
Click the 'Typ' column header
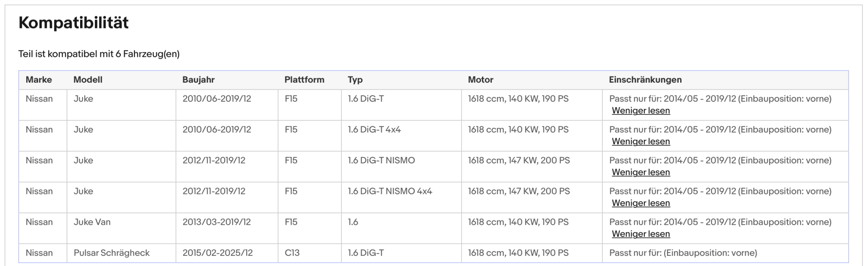point(355,80)
